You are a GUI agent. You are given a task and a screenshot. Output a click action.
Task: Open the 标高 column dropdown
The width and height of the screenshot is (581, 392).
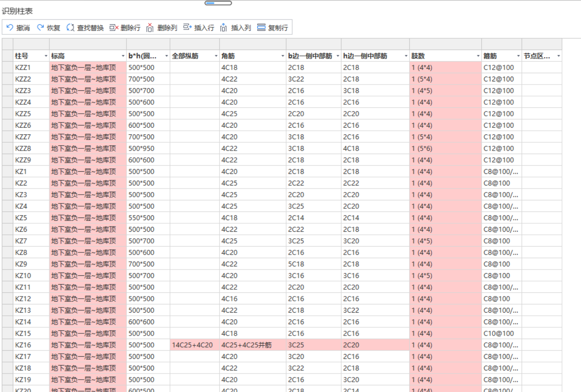tap(123, 56)
